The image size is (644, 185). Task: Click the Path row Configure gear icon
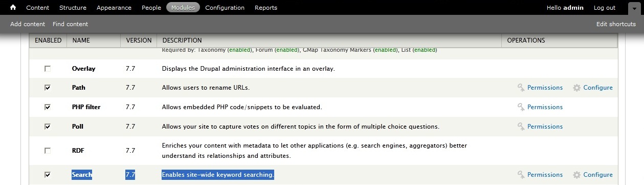coord(576,88)
